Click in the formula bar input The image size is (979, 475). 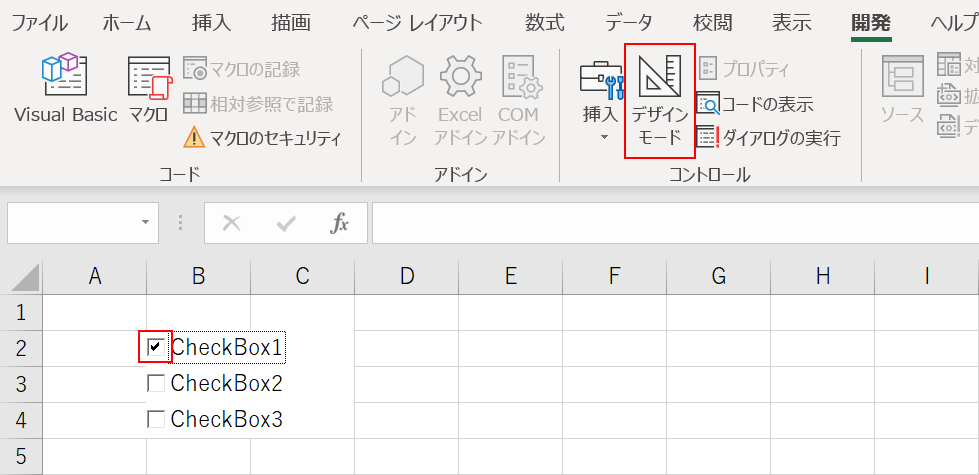pos(675,222)
